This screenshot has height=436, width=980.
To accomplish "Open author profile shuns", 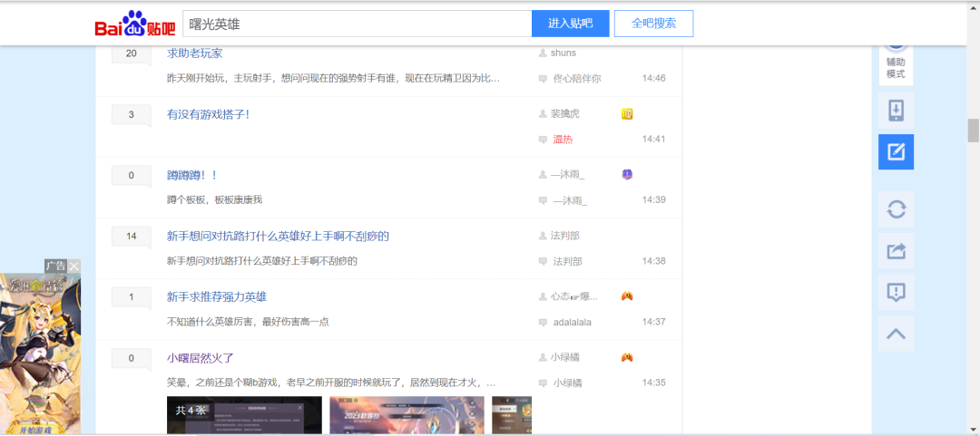I will tap(563, 53).
